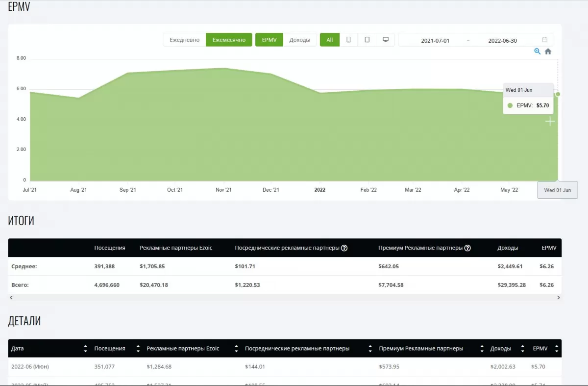Click the chart zoom magnifier icon
The image size is (588, 386).
tap(538, 51)
